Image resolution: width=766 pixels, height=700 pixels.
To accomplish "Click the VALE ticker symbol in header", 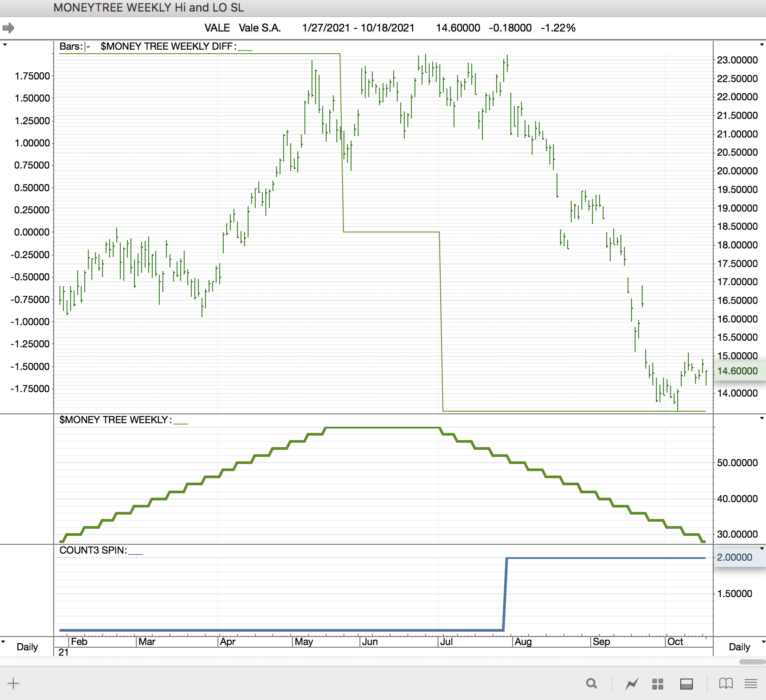I will [217, 28].
